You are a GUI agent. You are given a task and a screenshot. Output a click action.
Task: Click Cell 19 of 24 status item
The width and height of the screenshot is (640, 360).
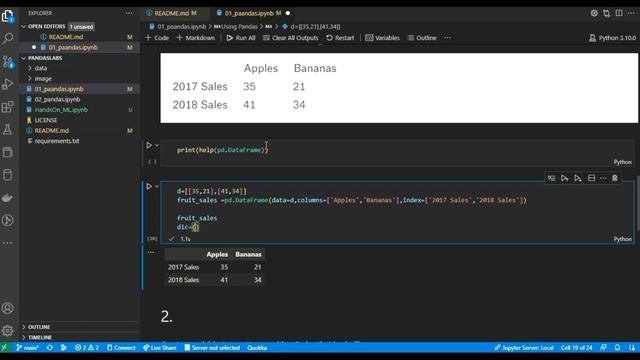click(576, 348)
